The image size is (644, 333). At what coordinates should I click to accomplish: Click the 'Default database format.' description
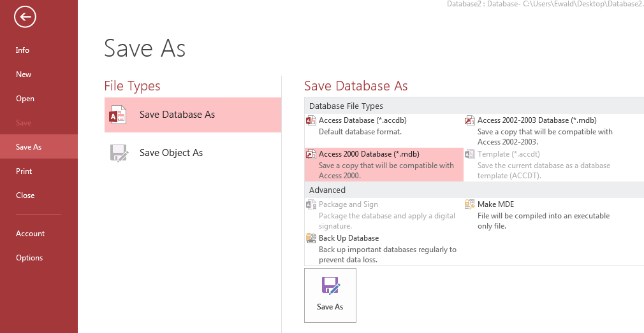(x=360, y=132)
